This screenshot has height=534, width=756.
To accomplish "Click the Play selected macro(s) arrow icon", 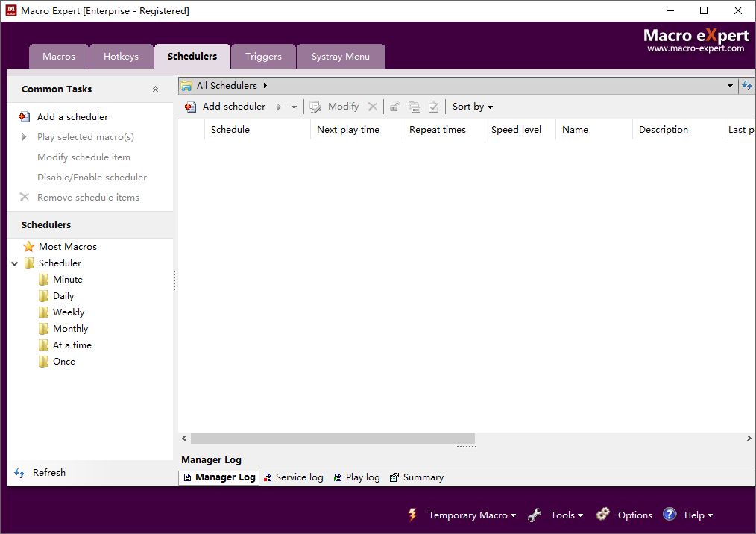I will [24, 137].
